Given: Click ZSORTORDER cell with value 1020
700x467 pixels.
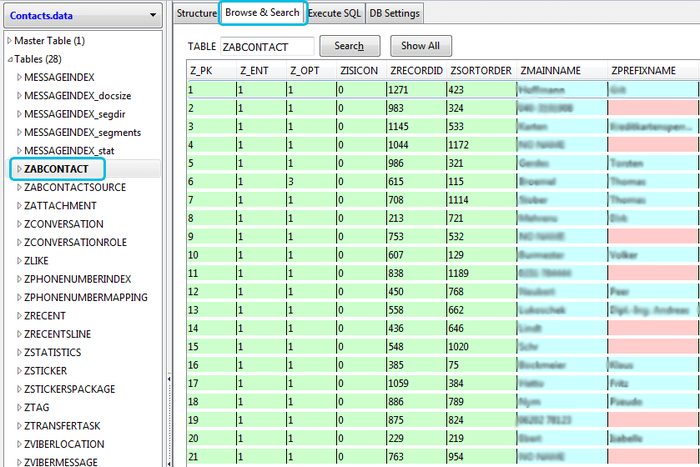Looking at the screenshot, I should coord(482,346).
